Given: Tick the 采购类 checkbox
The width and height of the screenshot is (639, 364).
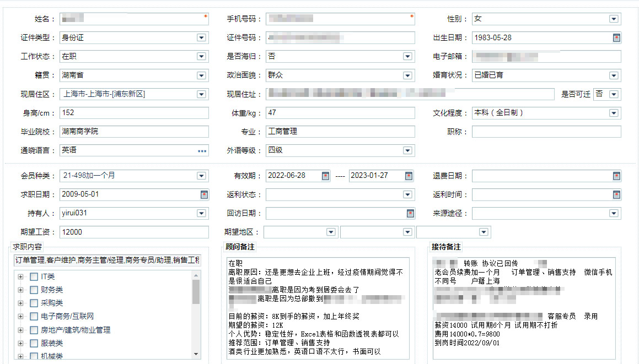Looking at the screenshot, I should (x=34, y=303).
